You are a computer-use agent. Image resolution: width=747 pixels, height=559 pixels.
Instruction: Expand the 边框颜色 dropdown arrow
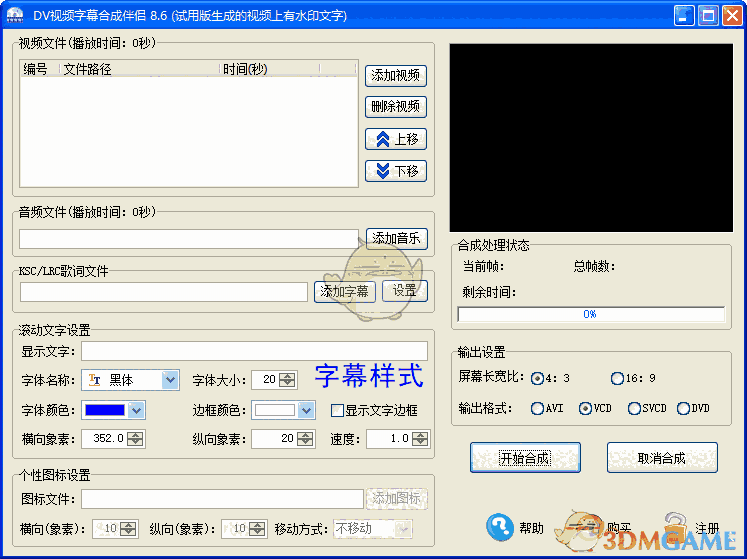click(306, 410)
